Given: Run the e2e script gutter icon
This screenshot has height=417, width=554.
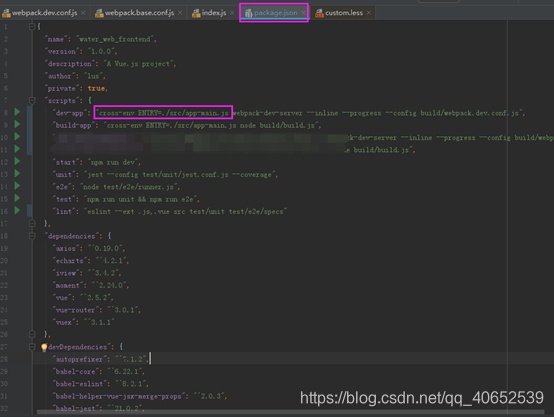Looking at the screenshot, I should point(17,186).
